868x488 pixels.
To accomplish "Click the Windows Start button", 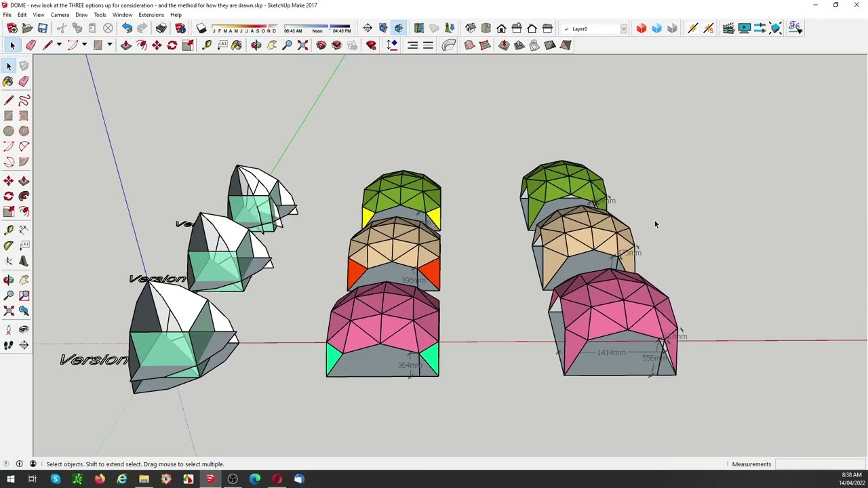I will 10,479.
